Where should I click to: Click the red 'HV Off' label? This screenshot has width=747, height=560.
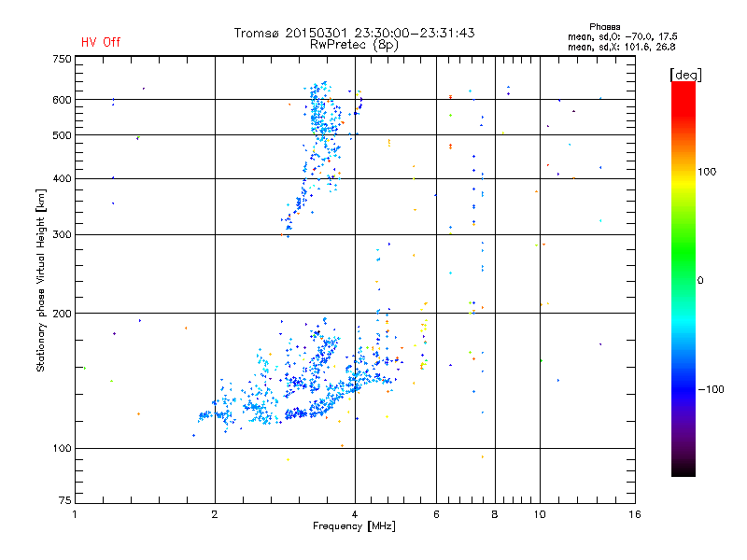tap(101, 42)
